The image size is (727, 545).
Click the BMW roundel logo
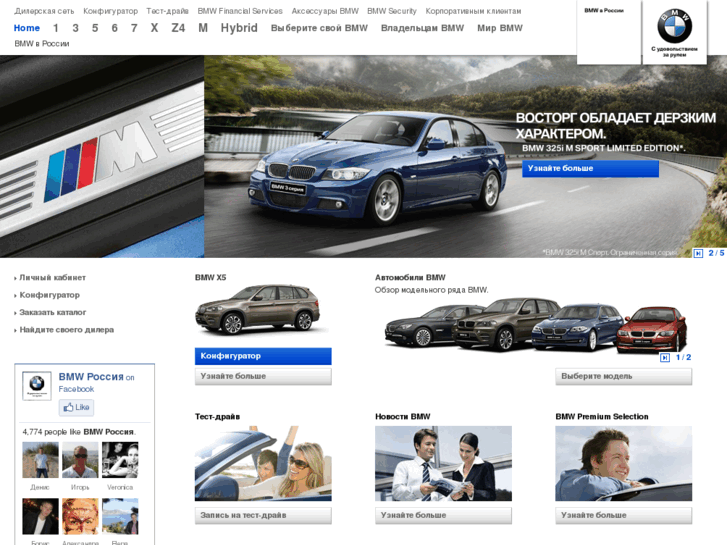click(674, 26)
